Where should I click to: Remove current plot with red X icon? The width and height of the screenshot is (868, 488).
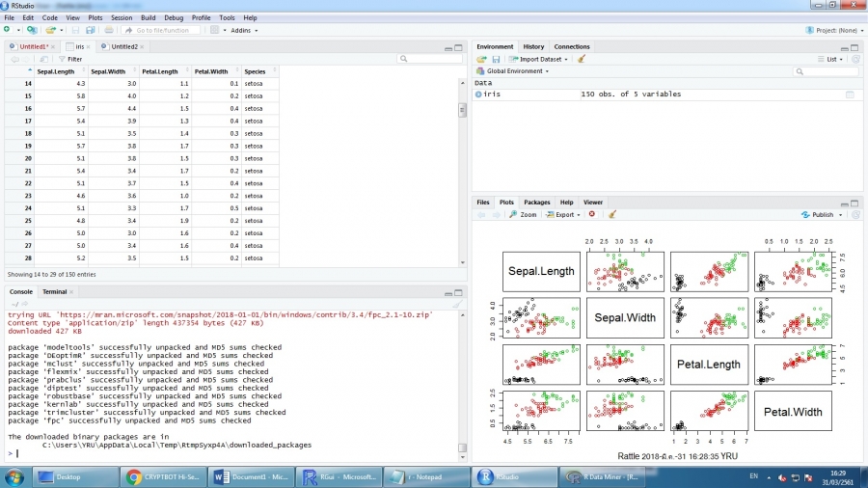pyautogui.click(x=592, y=215)
